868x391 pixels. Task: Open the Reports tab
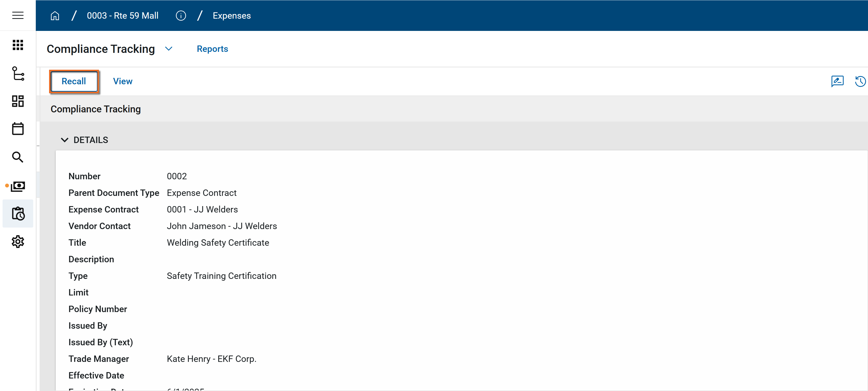pos(212,49)
